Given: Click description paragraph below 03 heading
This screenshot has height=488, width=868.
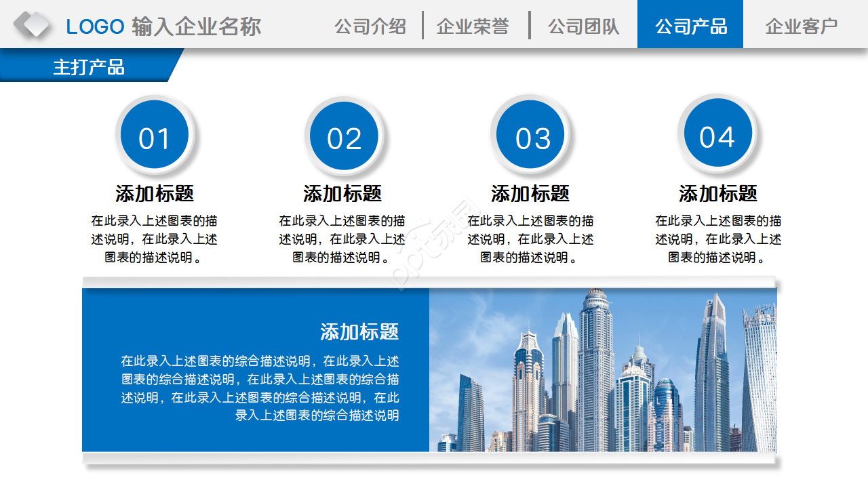Looking at the screenshot, I should 530,239.
